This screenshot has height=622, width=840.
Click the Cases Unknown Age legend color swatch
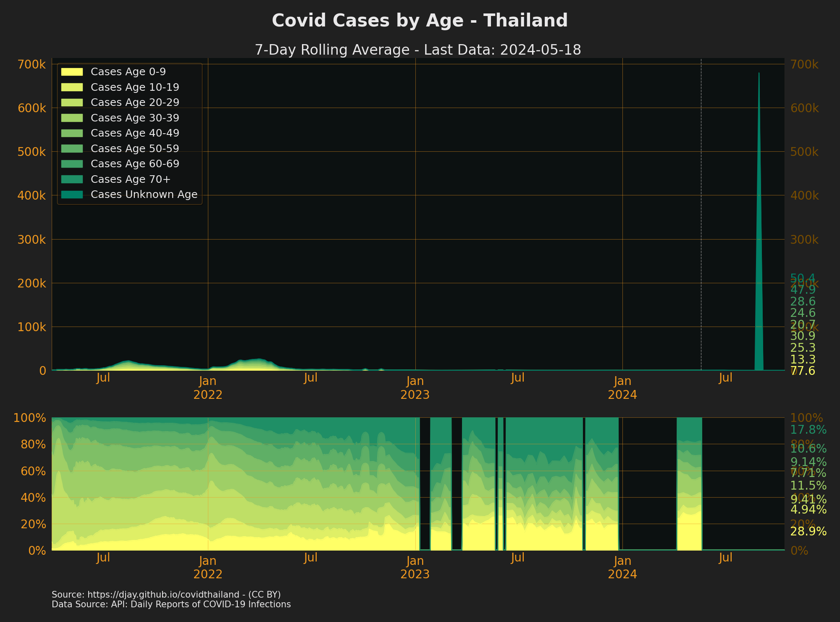point(72,195)
